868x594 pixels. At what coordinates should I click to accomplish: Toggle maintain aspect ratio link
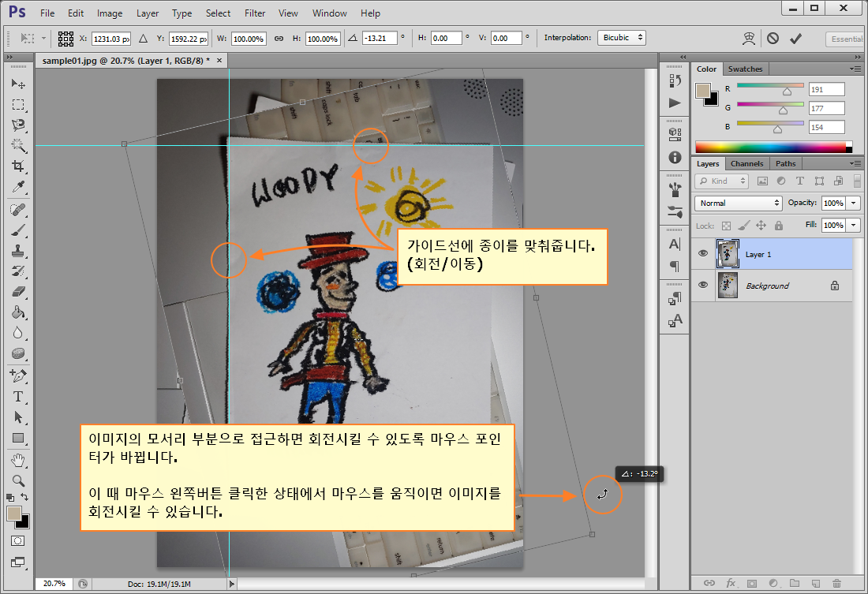(x=279, y=38)
